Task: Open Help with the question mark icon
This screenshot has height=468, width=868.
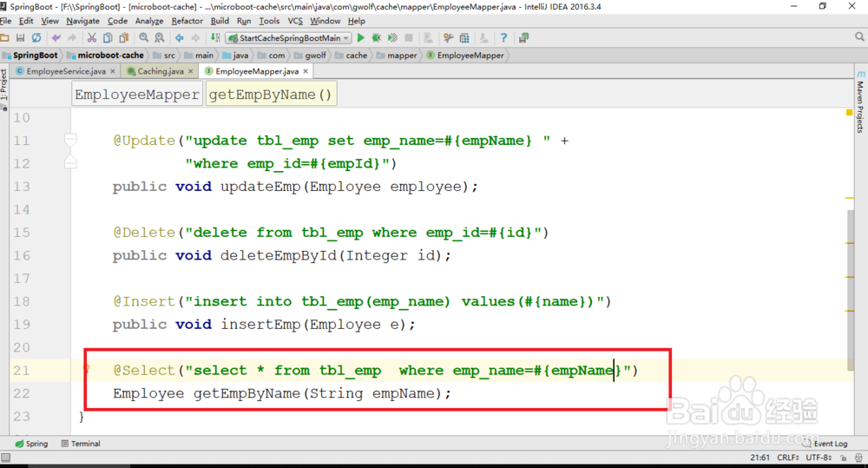Action: pyautogui.click(x=503, y=37)
